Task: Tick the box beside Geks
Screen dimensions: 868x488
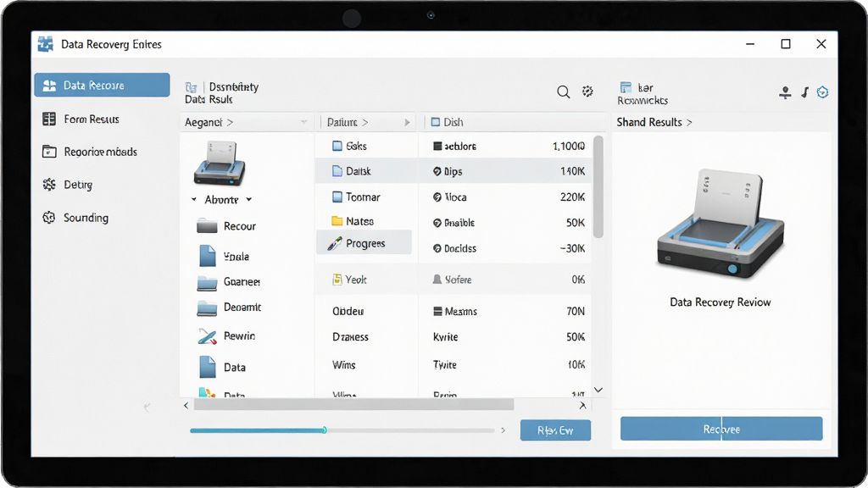Action: [x=337, y=146]
